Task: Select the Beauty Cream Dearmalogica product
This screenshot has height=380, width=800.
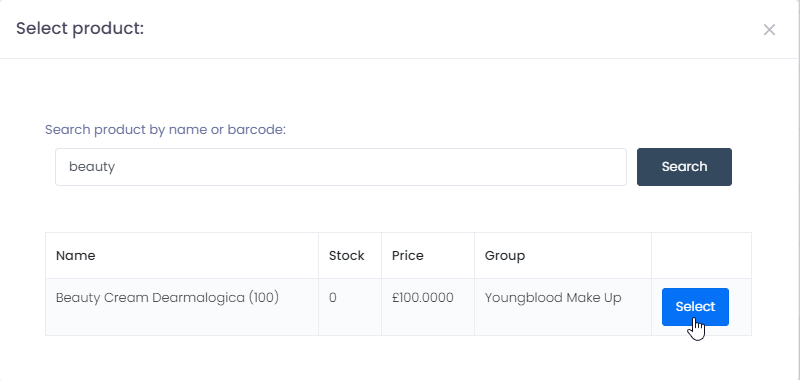Action: tap(695, 307)
